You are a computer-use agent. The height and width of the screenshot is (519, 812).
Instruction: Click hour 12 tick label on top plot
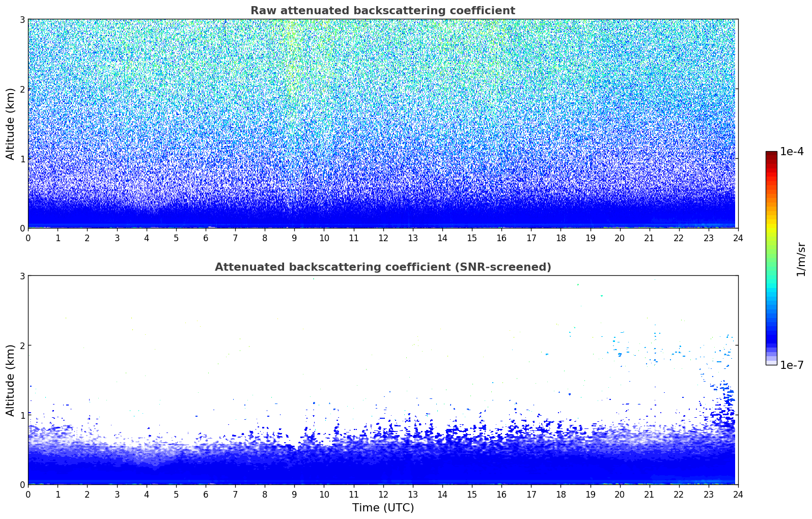point(383,238)
